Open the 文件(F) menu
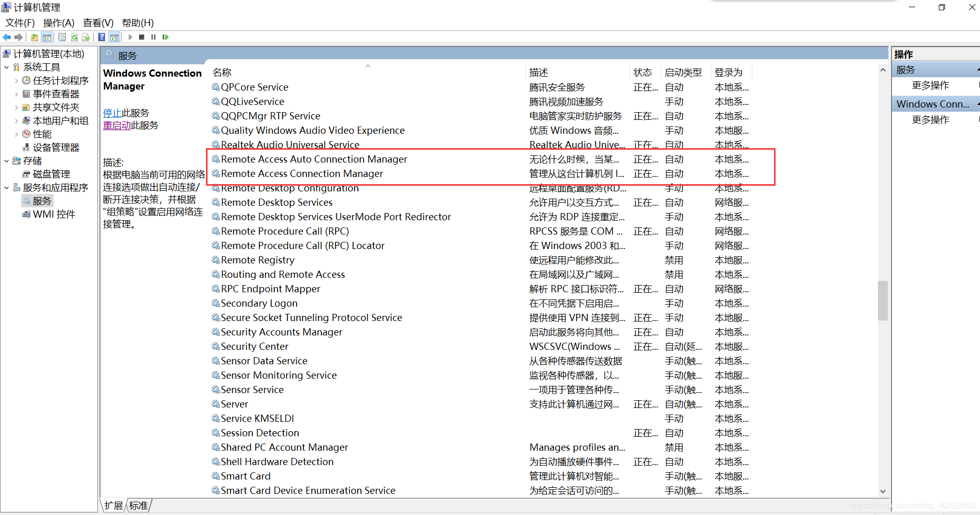Viewport: 980px width, 515px height. click(20, 23)
